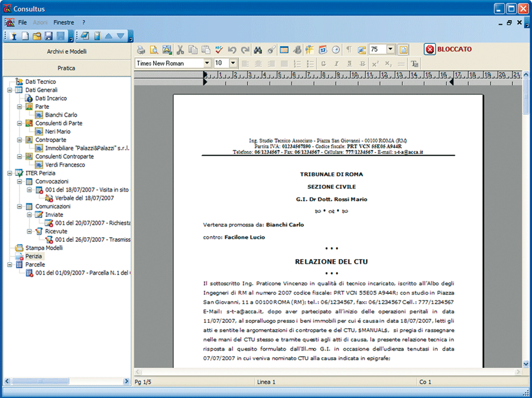Open the zoom 75 dropdown
Viewport: 532px width, 398px height.
coord(391,50)
